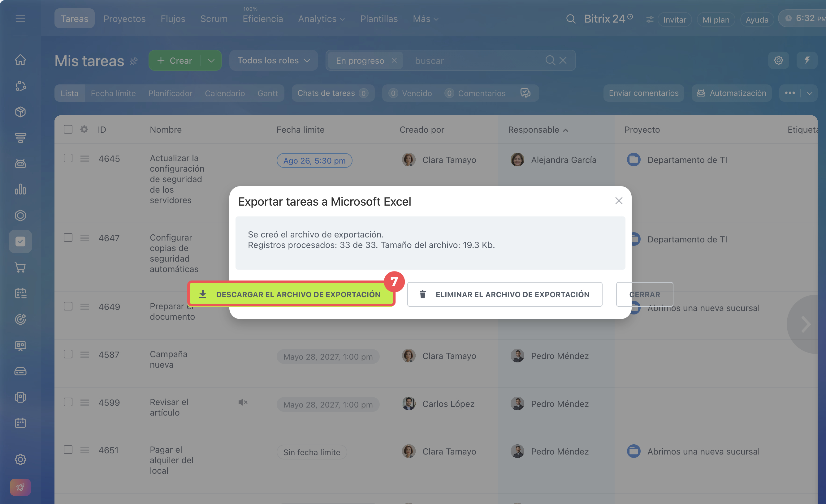Pin the Mis tareas page

click(x=134, y=61)
